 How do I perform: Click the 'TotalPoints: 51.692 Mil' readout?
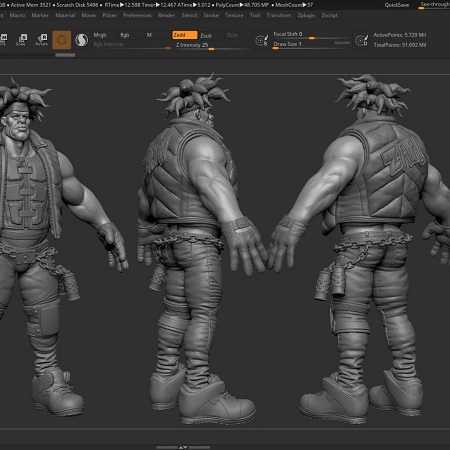[400, 45]
